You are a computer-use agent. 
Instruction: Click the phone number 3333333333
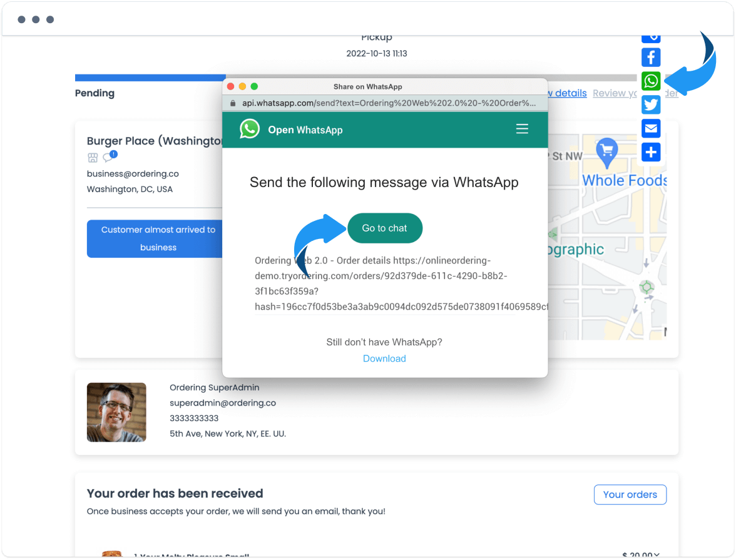[194, 418]
